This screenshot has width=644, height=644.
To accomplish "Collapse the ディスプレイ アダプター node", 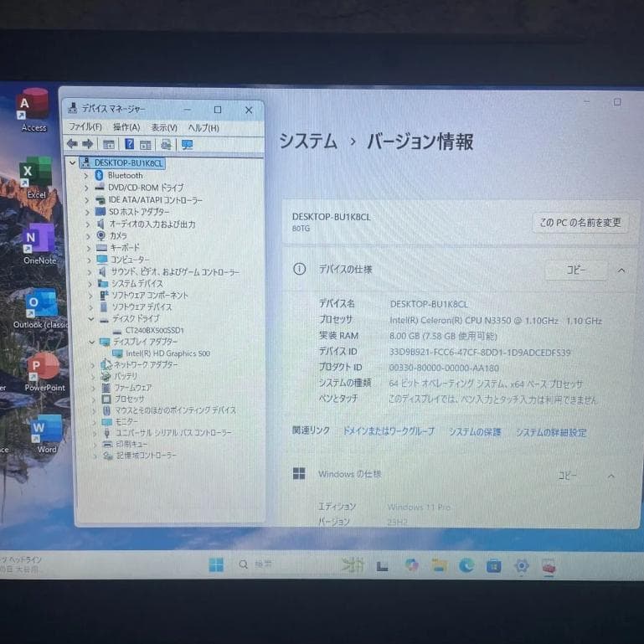I will point(92,342).
